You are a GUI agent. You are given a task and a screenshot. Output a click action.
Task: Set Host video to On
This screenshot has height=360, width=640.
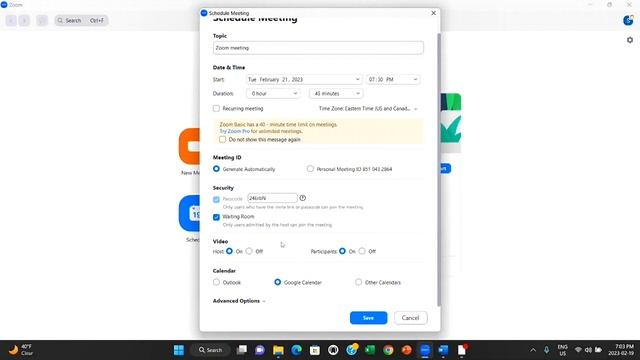tap(229, 251)
